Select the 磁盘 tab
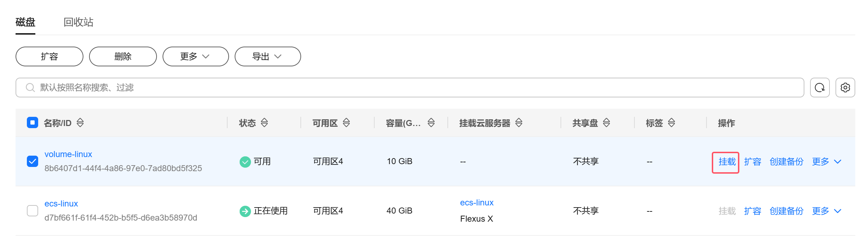This screenshot has height=240, width=868. click(x=25, y=22)
